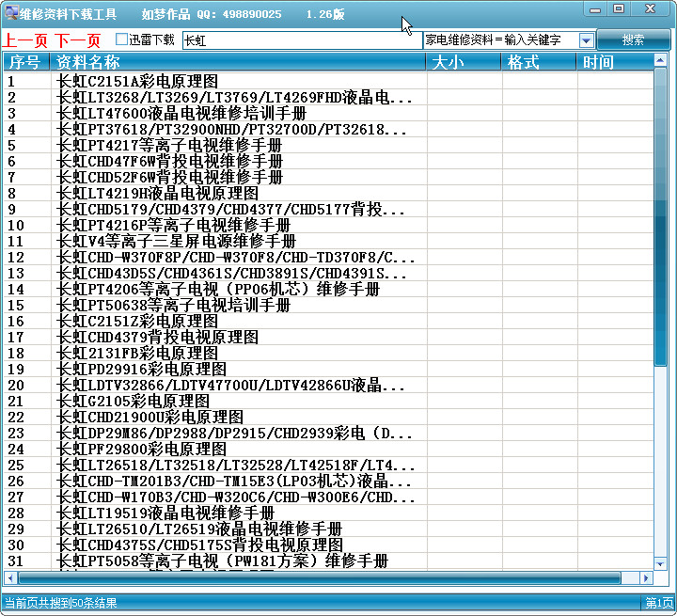Viewport: 677px width, 616px height.
Task: Select row 长虹2131FB彩电原理图
Action: pyautogui.click(x=328, y=353)
